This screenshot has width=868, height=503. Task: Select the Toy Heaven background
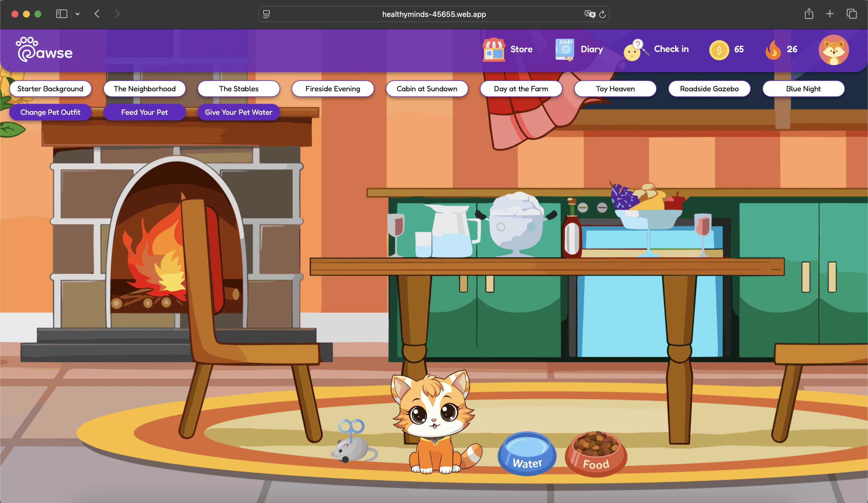[x=615, y=89]
